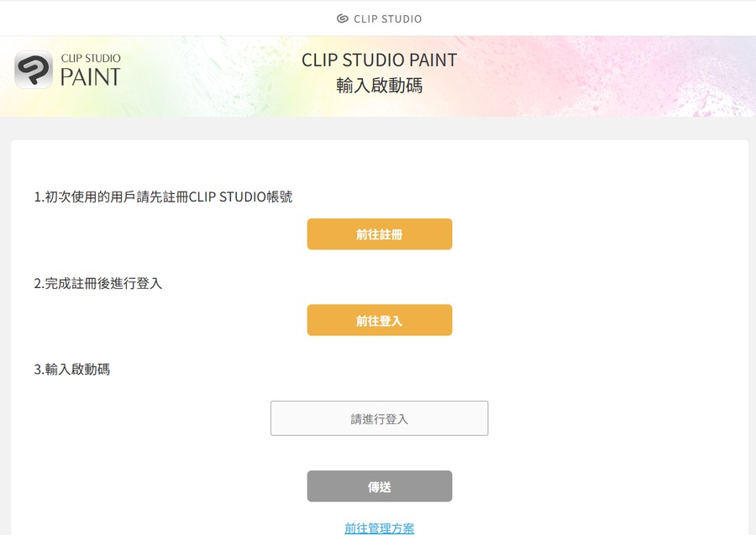Click the "CLIP STUDIO" text in top header
Screen dimensions: 756x546
point(387,18)
